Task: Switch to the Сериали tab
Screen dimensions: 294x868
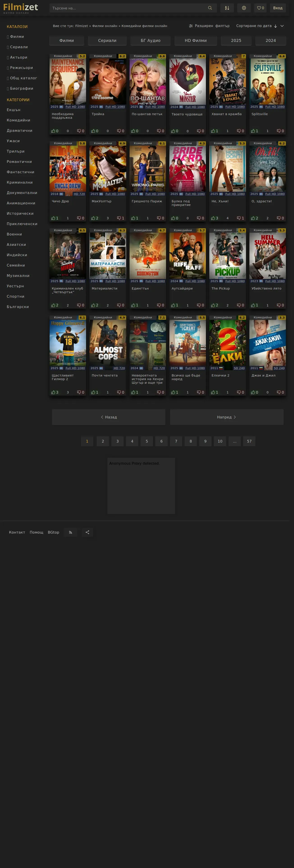Action: tap(107, 40)
